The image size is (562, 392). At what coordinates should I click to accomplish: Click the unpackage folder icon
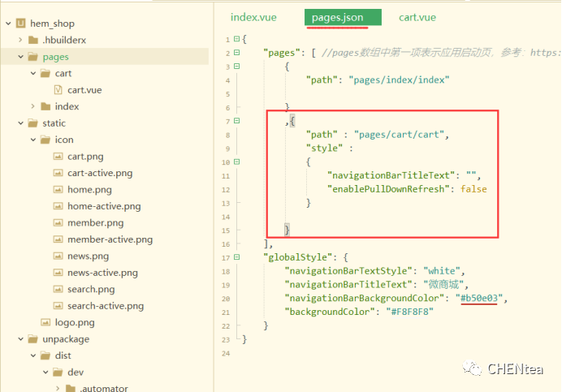(x=33, y=339)
